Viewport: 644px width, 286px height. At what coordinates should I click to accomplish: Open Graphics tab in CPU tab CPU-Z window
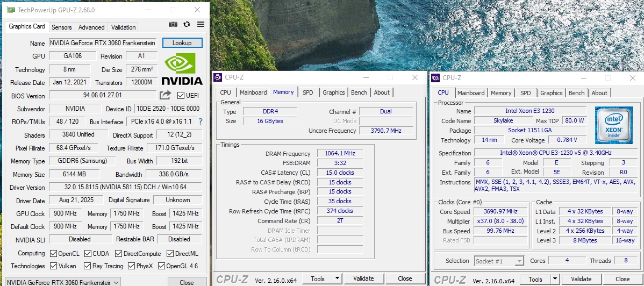[x=551, y=93]
